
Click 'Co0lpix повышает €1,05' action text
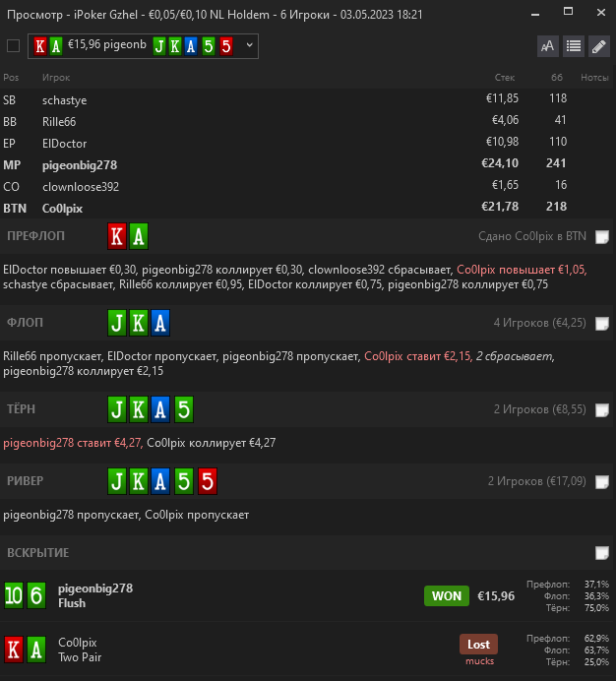pyautogui.click(x=522, y=270)
